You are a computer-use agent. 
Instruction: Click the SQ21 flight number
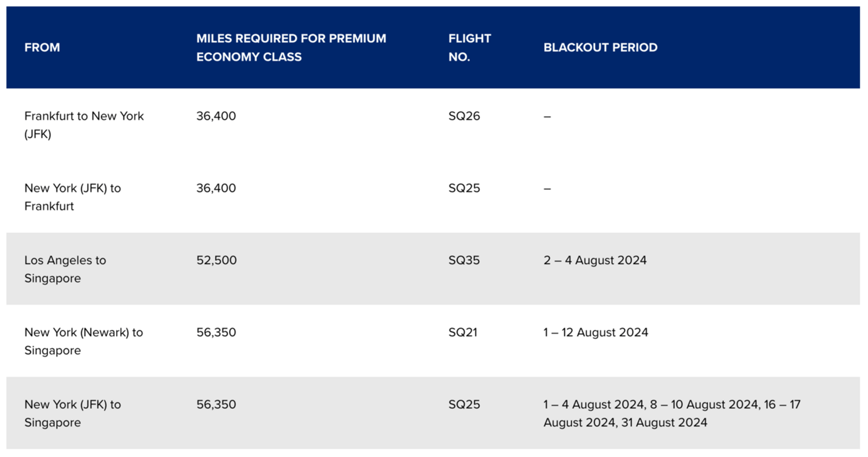coord(463,332)
